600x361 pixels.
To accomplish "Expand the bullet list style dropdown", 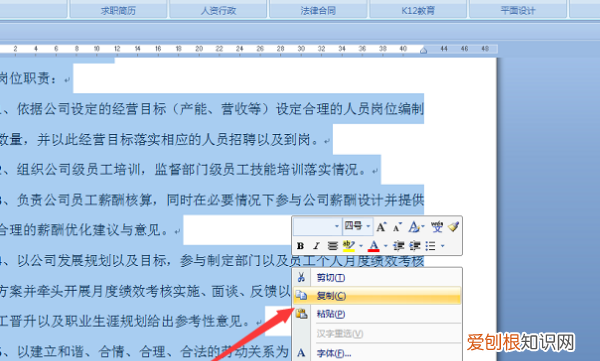I will (x=443, y=246).
